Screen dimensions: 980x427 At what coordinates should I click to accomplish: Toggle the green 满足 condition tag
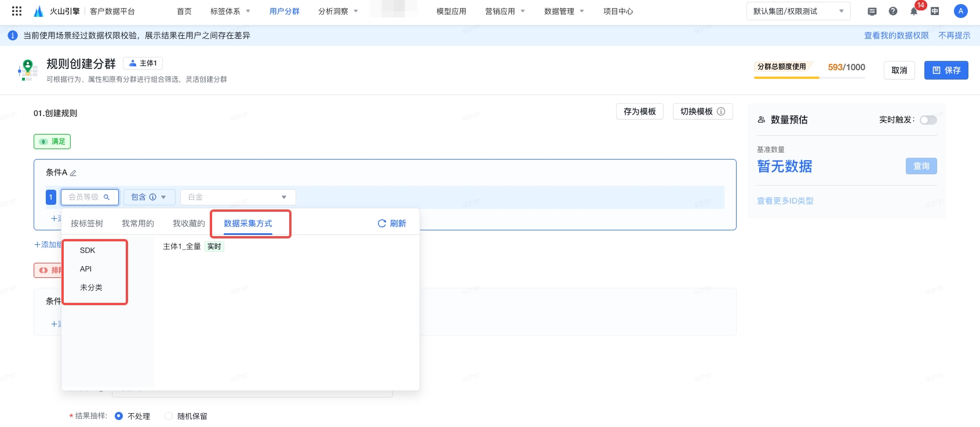(52, 142)
